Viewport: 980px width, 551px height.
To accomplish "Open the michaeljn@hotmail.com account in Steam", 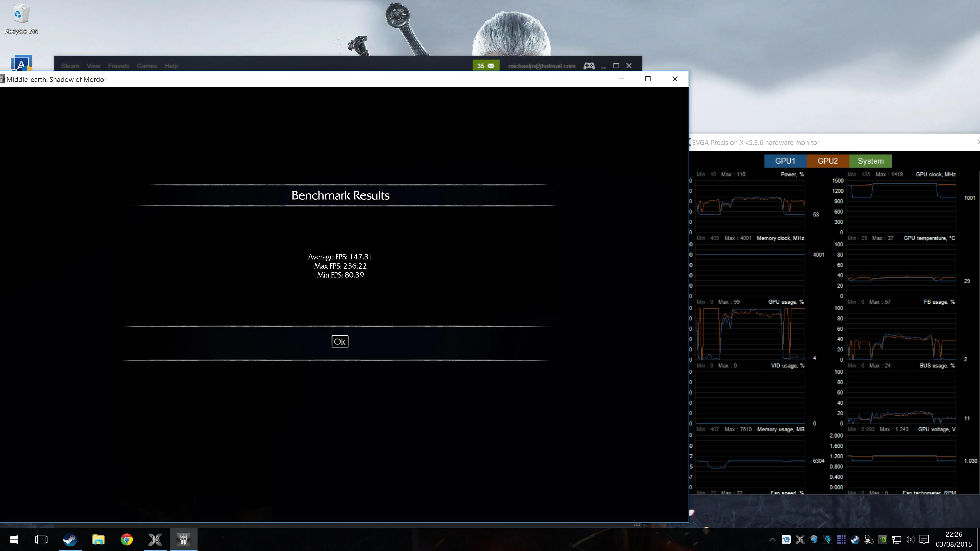I will click(x=541, y=66).
